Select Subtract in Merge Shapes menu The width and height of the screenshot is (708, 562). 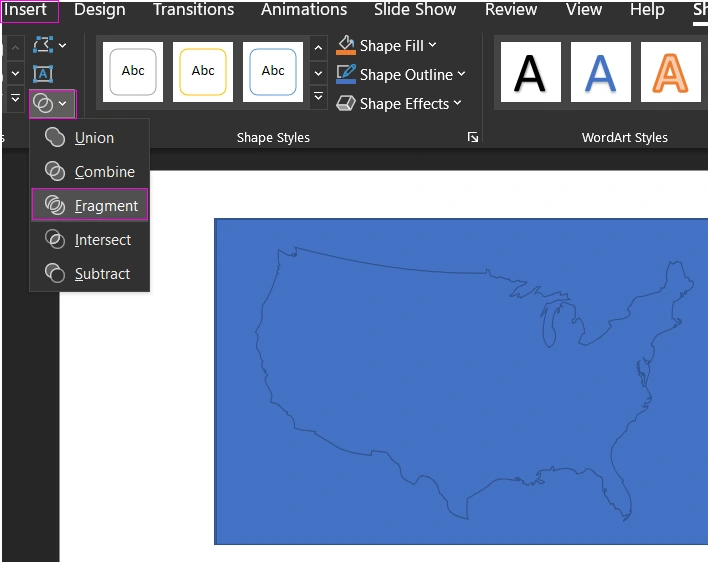click(89, 274)
